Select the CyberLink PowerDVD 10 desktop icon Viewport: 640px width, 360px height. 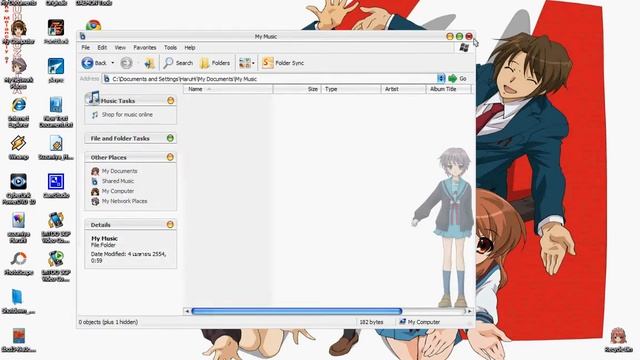pos(18,189)
